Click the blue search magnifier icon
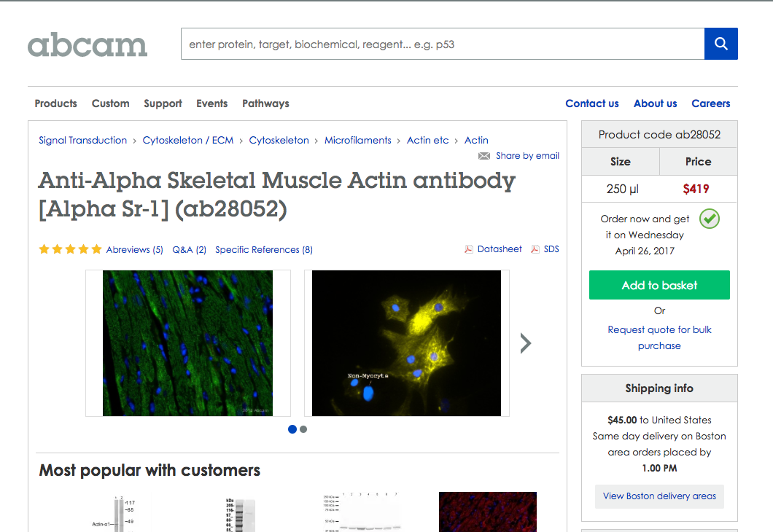773x532 pixels. 720,44
